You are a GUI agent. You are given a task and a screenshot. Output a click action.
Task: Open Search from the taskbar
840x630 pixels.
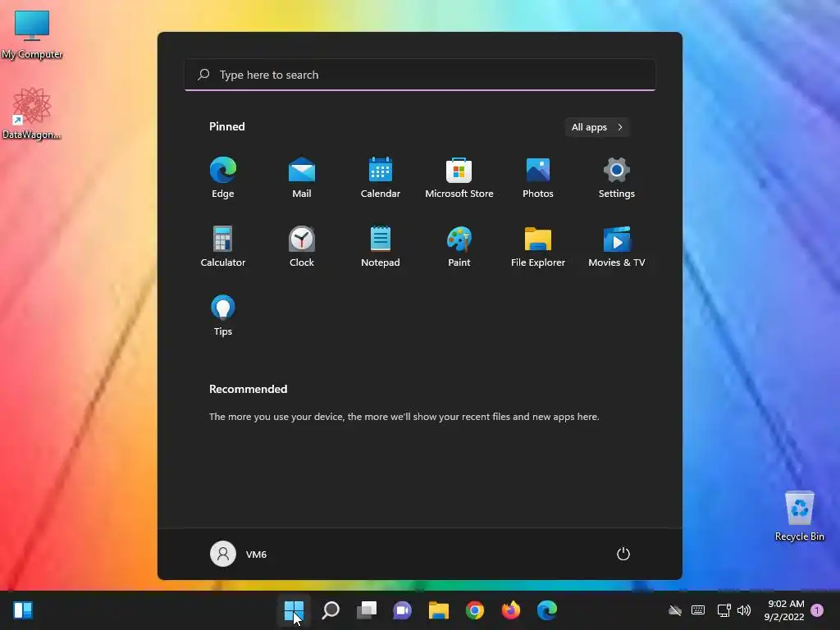331,609
